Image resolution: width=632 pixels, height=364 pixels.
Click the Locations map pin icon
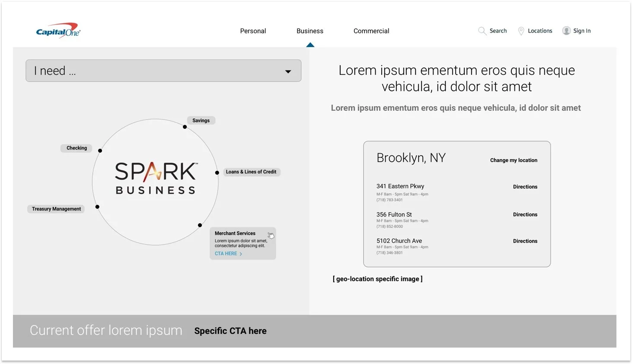point(521,31)
